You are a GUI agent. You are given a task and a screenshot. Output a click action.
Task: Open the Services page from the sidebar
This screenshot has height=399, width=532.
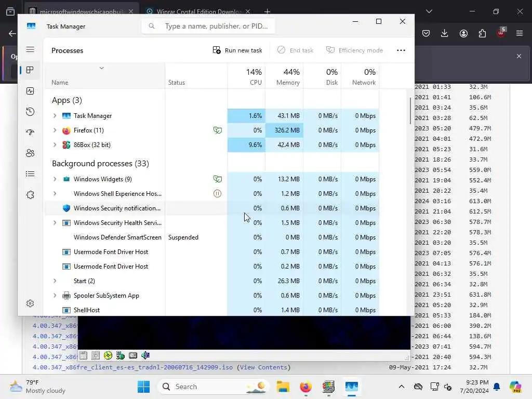[30, 195]
